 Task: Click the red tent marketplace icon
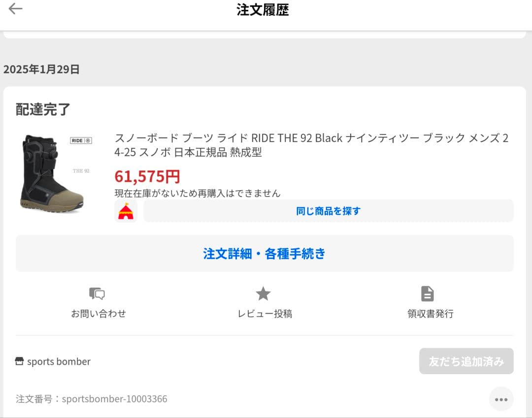[126, 211]
